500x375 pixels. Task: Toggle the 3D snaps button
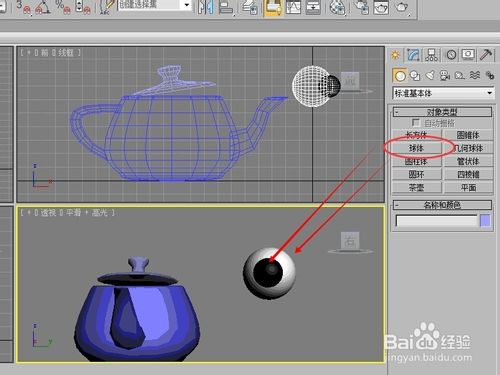23,7
